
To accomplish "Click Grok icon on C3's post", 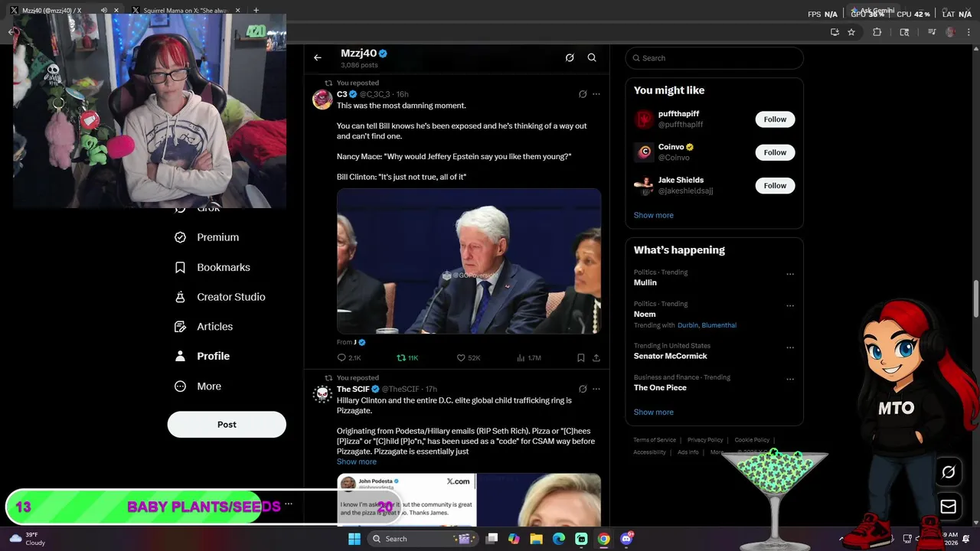I will point(583,94).
